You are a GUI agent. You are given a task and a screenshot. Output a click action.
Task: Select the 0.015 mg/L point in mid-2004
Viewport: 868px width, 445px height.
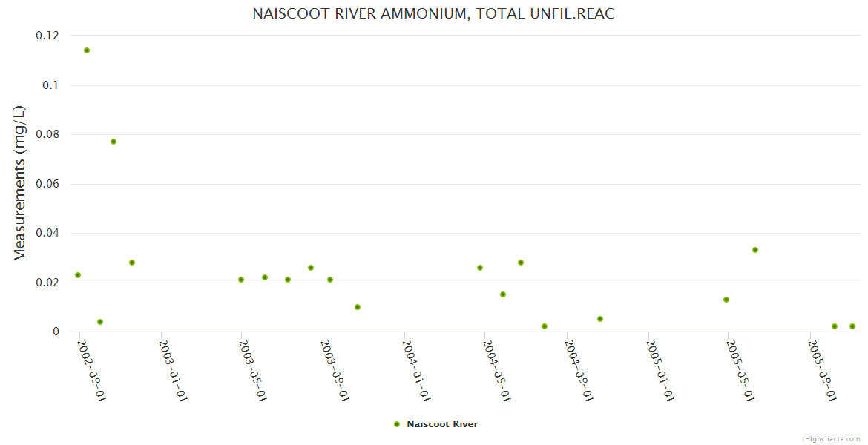503,294
